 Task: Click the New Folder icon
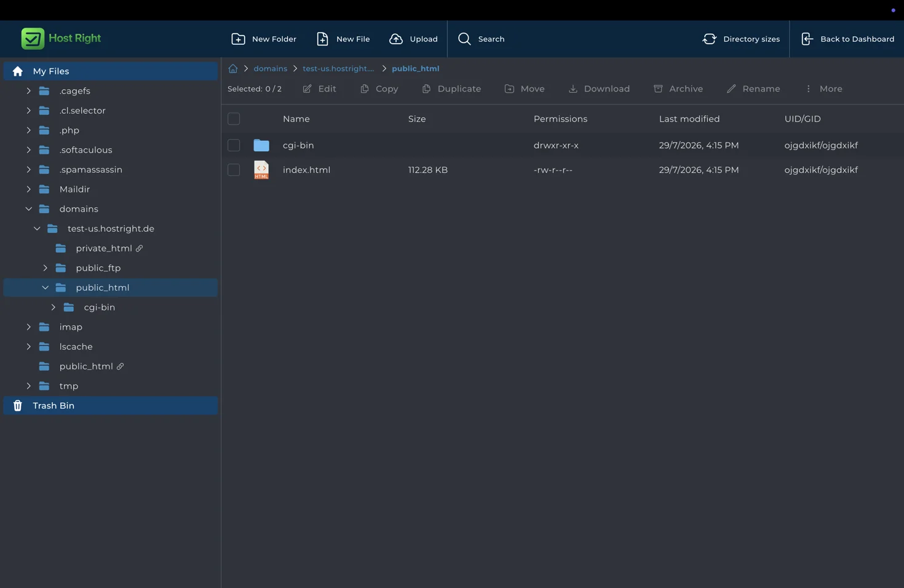tap(238, 39)
